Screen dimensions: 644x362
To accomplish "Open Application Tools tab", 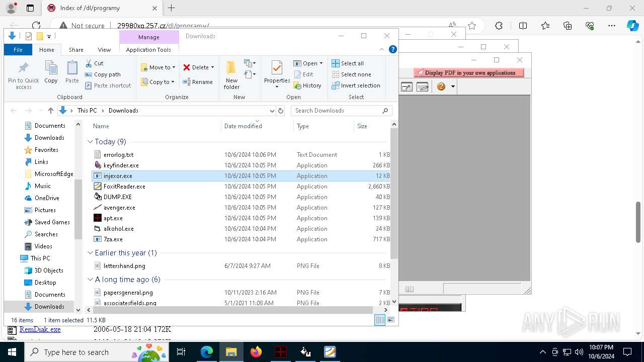I will 148,50.
